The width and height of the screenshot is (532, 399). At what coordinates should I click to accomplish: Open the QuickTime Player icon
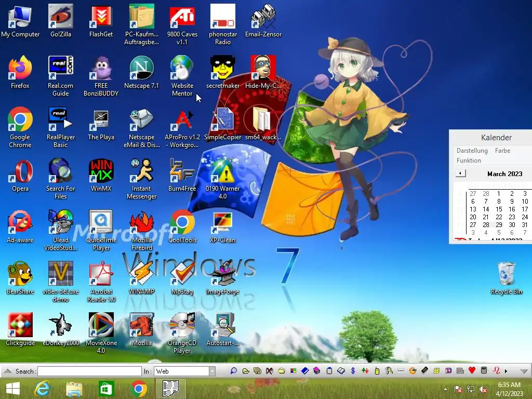click(101, 231)
